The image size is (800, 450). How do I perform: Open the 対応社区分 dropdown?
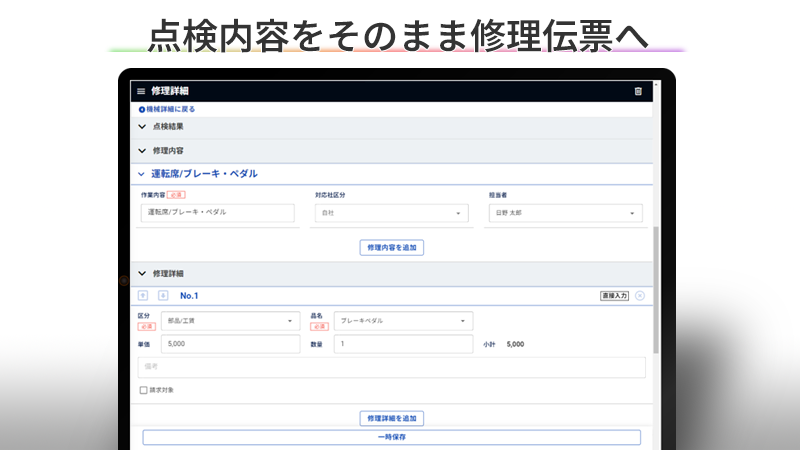click(391, 213)
